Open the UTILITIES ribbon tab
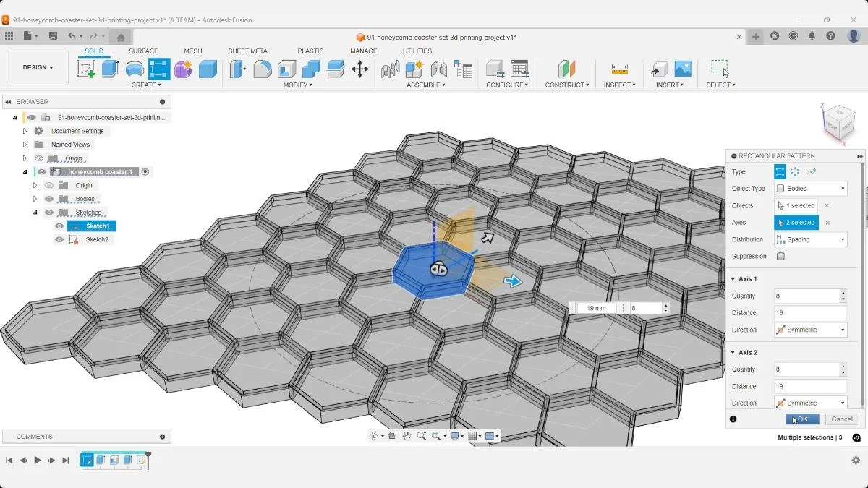 tap(417, 51)
